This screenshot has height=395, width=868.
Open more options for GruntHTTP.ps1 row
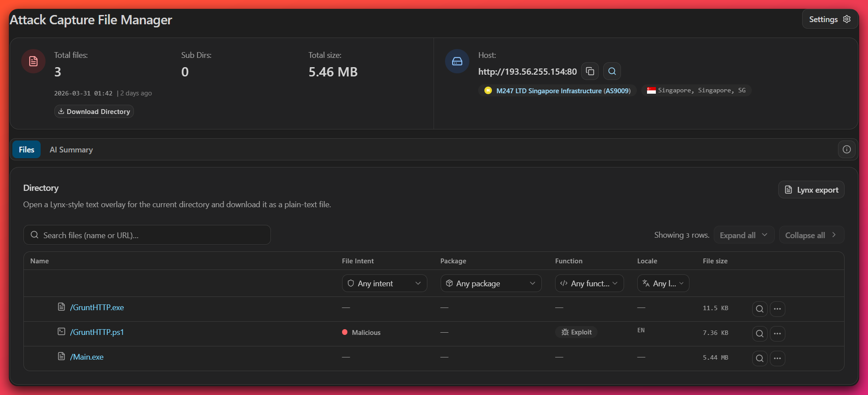pos(777,334)
